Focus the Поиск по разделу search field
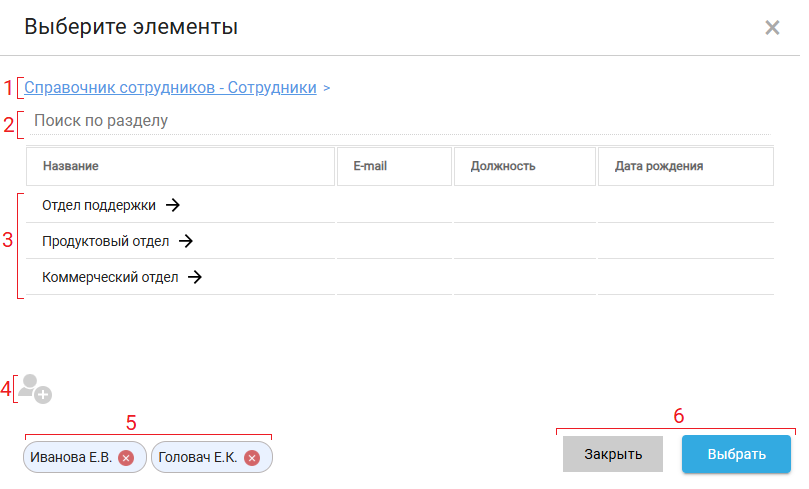The width and height of the screenshot is (809, 489). coord(400,121)
